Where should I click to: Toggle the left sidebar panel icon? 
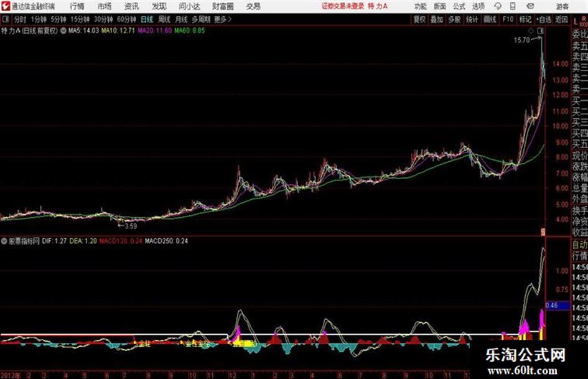point(6,19)
